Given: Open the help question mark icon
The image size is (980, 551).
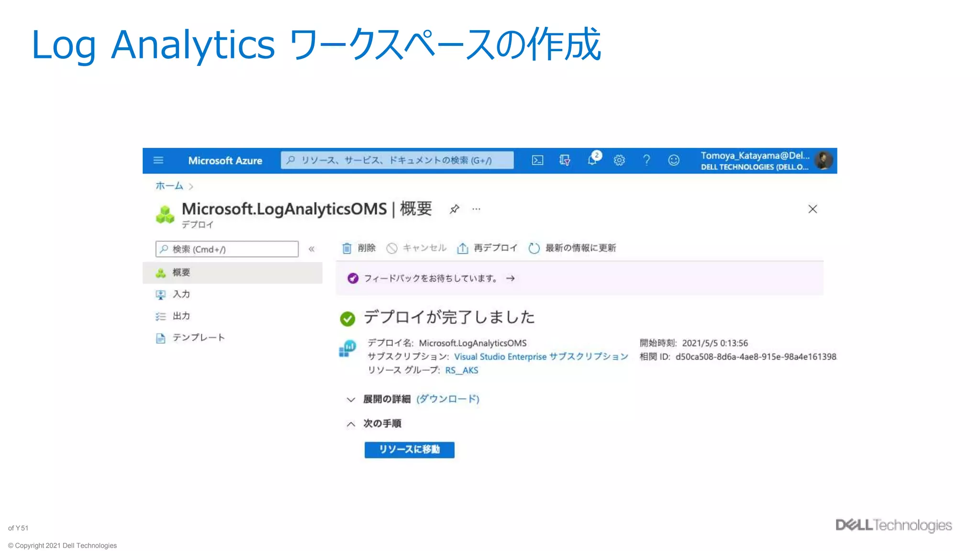Looking at the screenshot, I should click(x=646, y=160).
